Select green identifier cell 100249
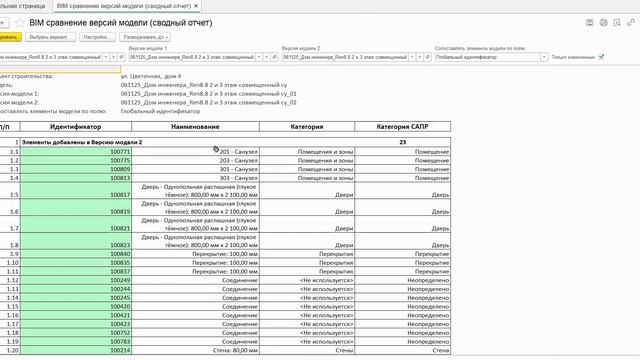Viewport: 640px width, 360px height. click(76, 280)
